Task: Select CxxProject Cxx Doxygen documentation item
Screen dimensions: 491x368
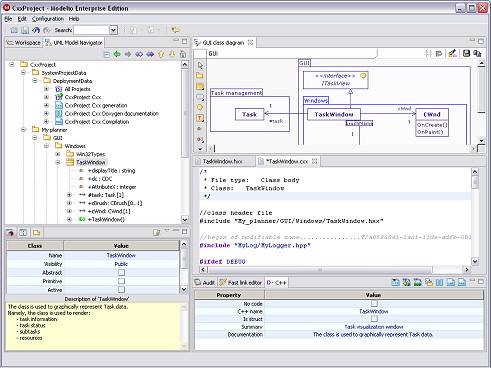Action: coord(112,114)
